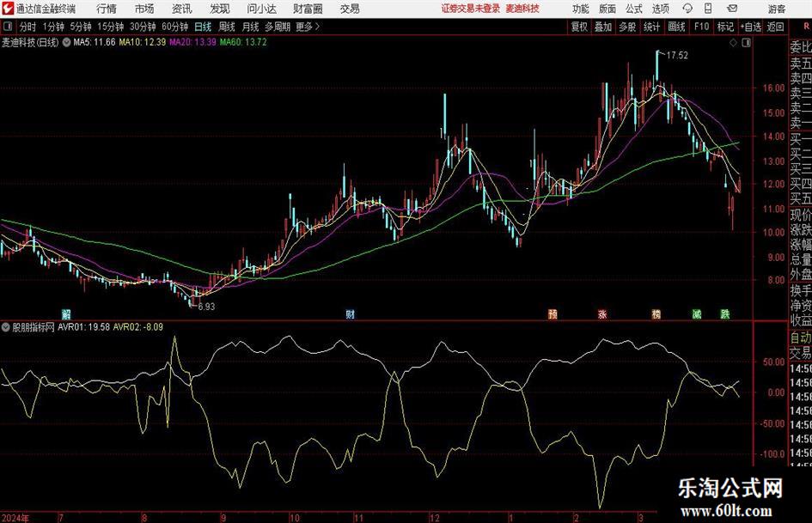Open the 选项 menu

coord(660,9)
